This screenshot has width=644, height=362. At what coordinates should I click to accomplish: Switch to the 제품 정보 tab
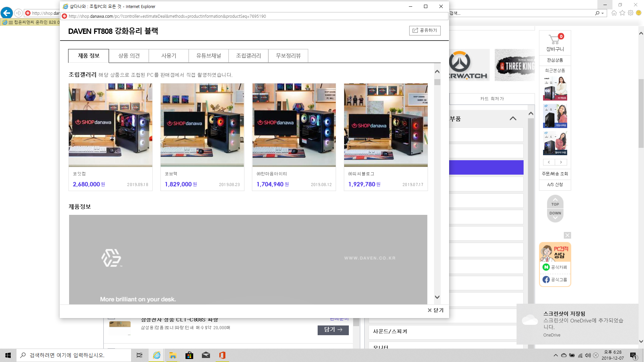click(x=89, y=56)
